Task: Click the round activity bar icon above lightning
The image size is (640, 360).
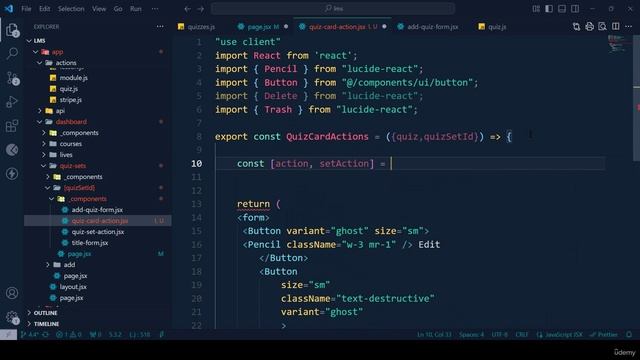Action: click(x=12, y=150)
